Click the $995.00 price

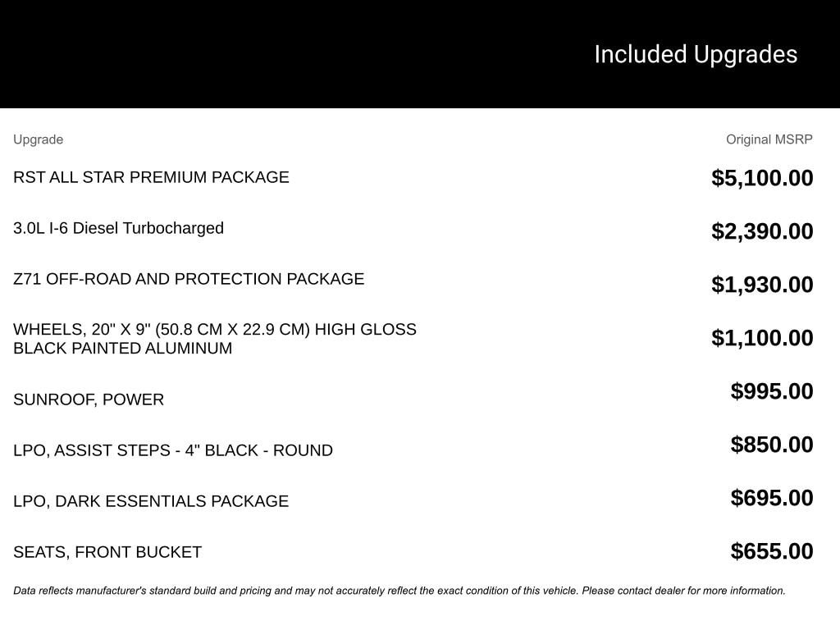pyautogui.click(x=772, y=391)
